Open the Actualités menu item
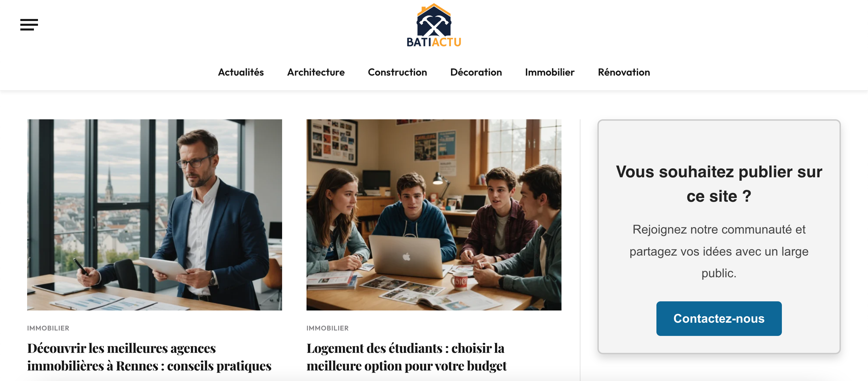Image resolution: width=868 pixels, height=381 pixels. [x=241, y=72]
